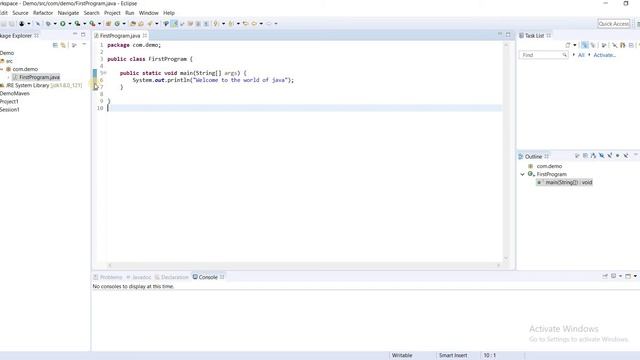Viewport: 640px width, 360px height.
Task: Select com.demo in the Outline
Action: pyautogui.click(x=549, y=166)
